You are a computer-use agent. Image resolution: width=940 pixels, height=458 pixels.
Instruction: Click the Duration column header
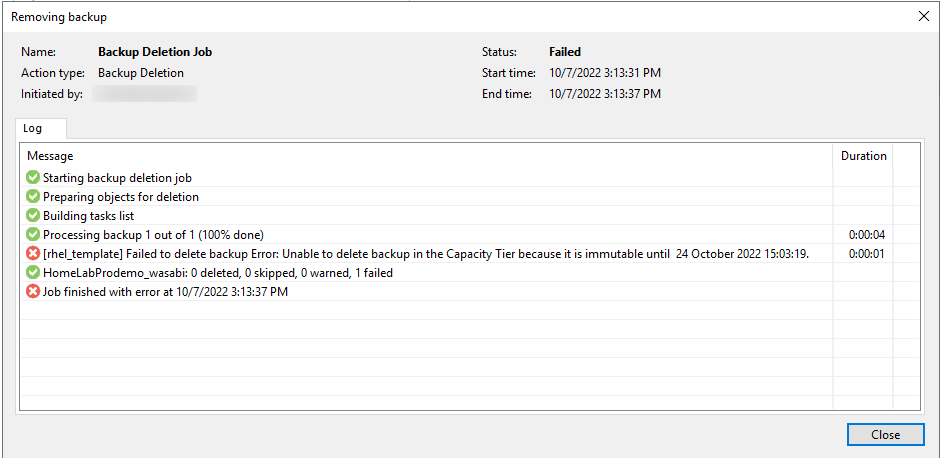click(863, 156)
